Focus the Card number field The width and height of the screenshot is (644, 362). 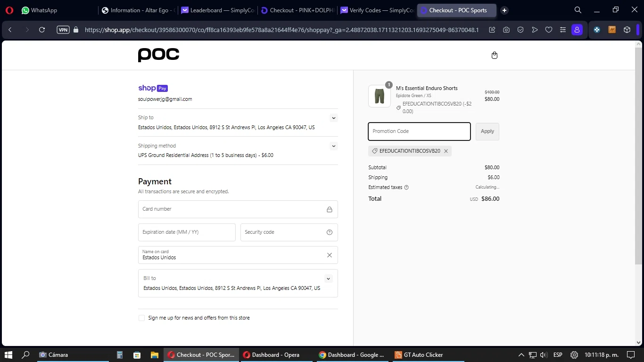(x=238, y=209)
